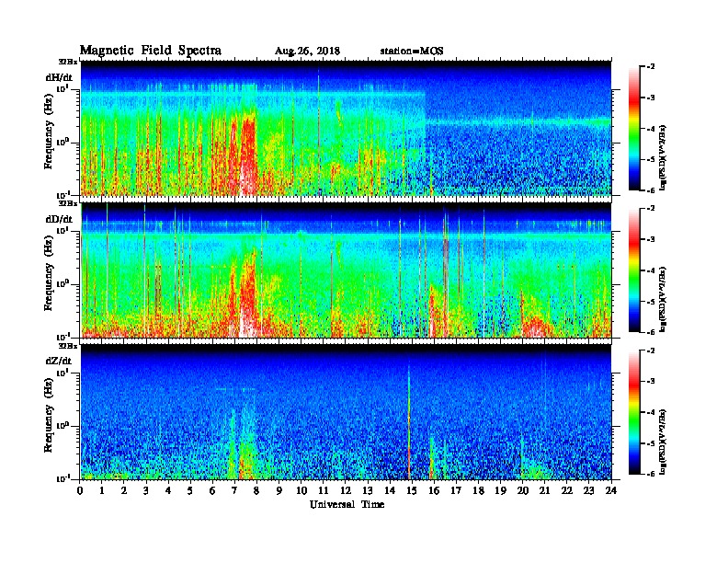Screen dimensions: 728x563
Task: Click the hour 19 tick label
Action: point(500,490)
